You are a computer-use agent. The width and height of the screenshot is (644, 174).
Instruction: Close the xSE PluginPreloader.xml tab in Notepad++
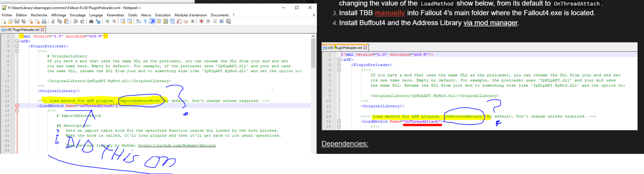pos(42,30)
